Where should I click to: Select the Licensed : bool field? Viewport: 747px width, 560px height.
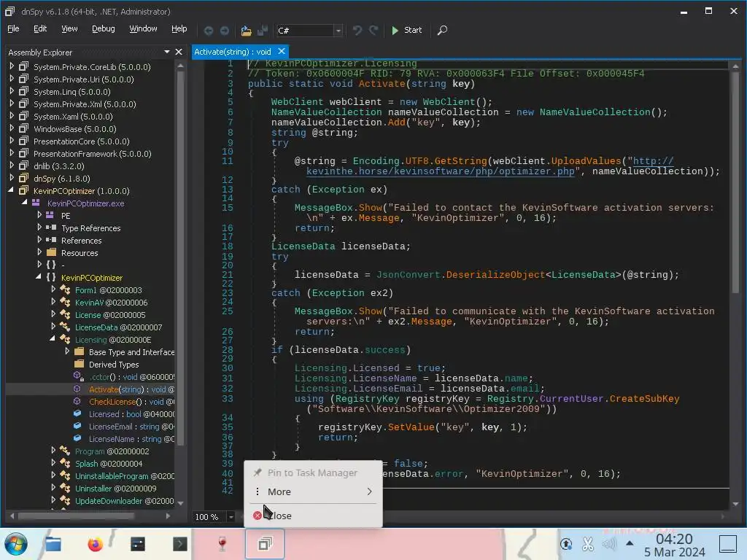pyautogui.click(x=131, y=414)
